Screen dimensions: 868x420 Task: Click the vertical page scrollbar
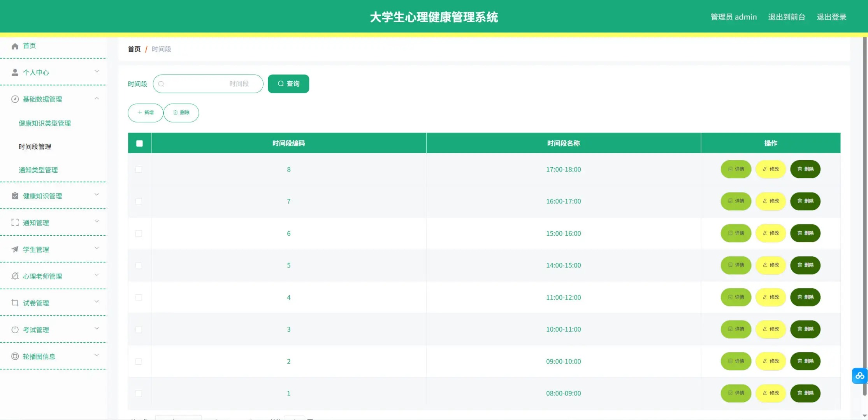click(865, 217)
